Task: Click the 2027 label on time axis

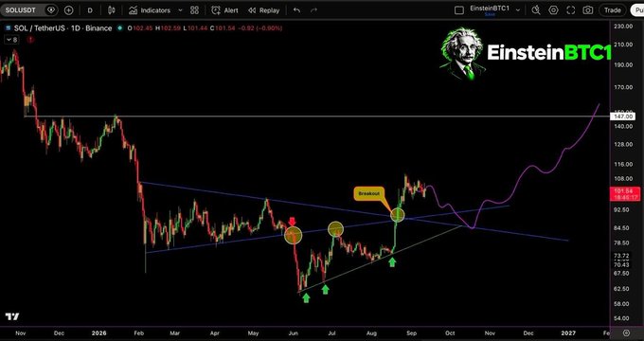Action: tap(568, 333)
